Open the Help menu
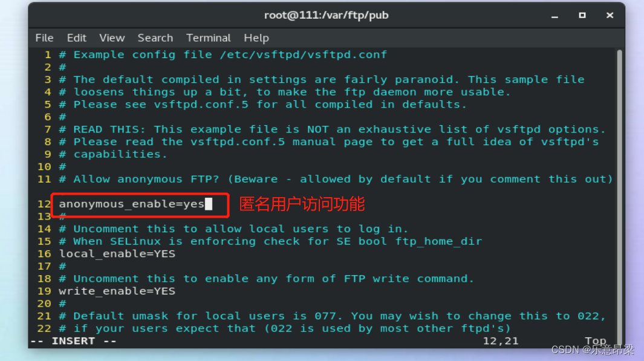 [256, 37]
